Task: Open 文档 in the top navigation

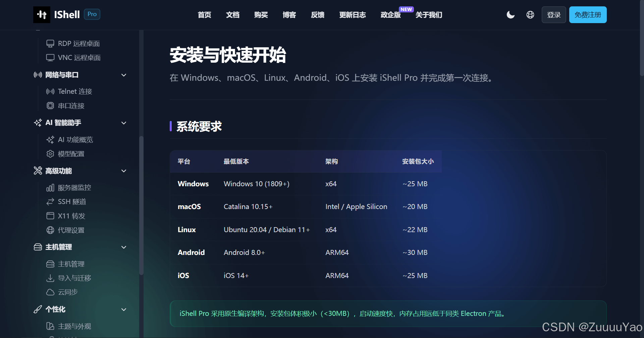Action: (233, 15)
